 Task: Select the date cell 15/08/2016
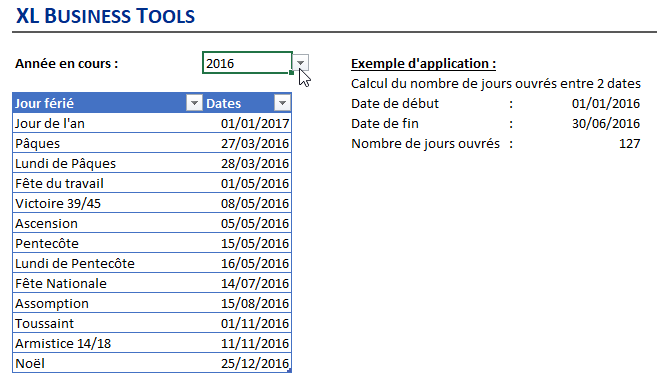247,303
